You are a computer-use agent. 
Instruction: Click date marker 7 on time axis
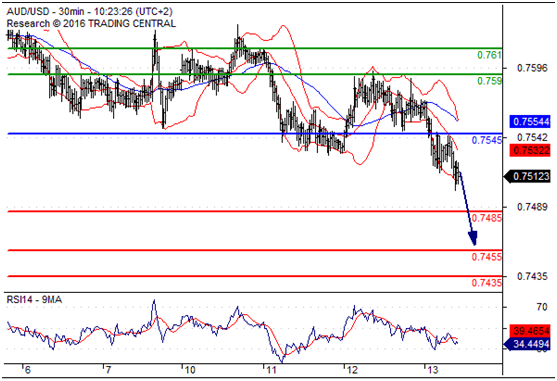coord(108,370)
